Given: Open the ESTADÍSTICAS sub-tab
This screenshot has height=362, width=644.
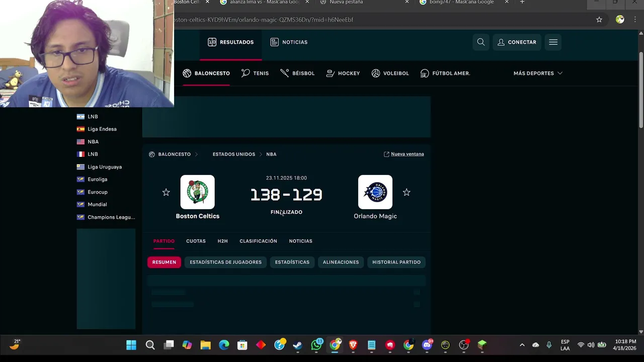Looking at the screenshot, I should point(292,262).
